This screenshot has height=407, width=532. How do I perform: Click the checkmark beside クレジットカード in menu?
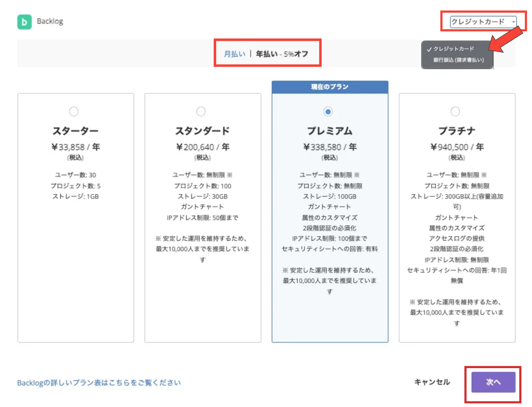click(429, 49)
